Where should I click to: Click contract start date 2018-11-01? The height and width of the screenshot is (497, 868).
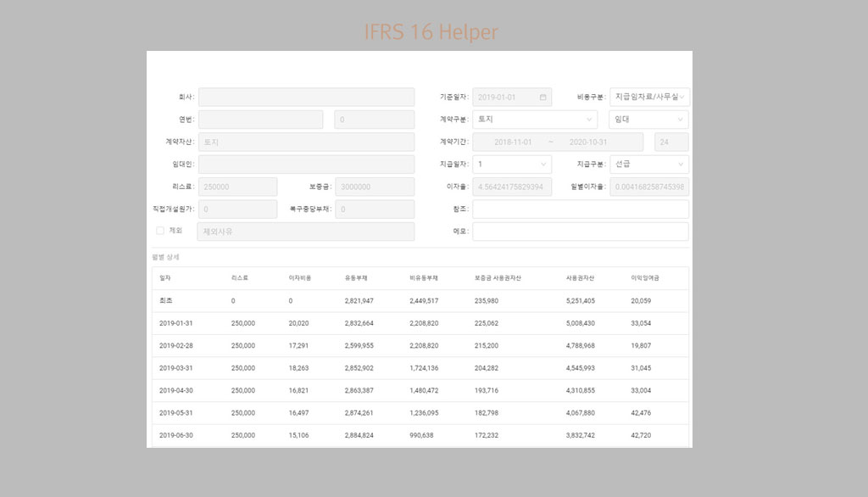coord(512,142)
